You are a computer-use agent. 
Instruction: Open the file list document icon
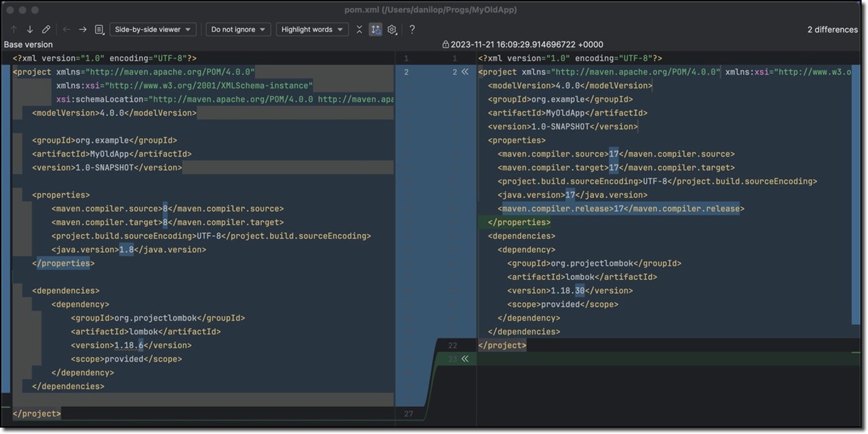click(99, 30)
